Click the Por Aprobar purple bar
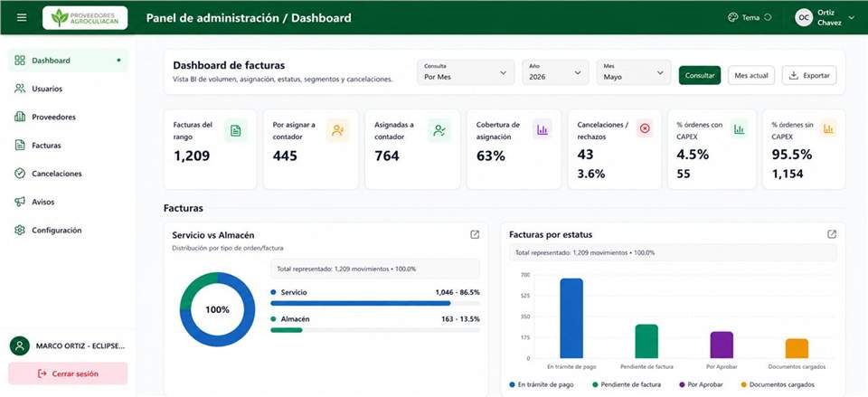This screenshot has height=397, width=868. pos(722,345)
